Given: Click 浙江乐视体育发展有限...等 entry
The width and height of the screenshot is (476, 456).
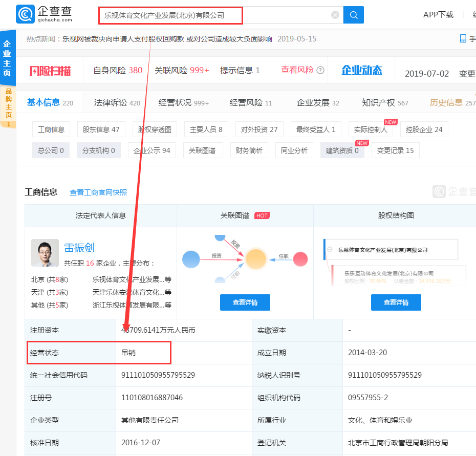Looking at the screenshot, I should (x=132, y=305).
